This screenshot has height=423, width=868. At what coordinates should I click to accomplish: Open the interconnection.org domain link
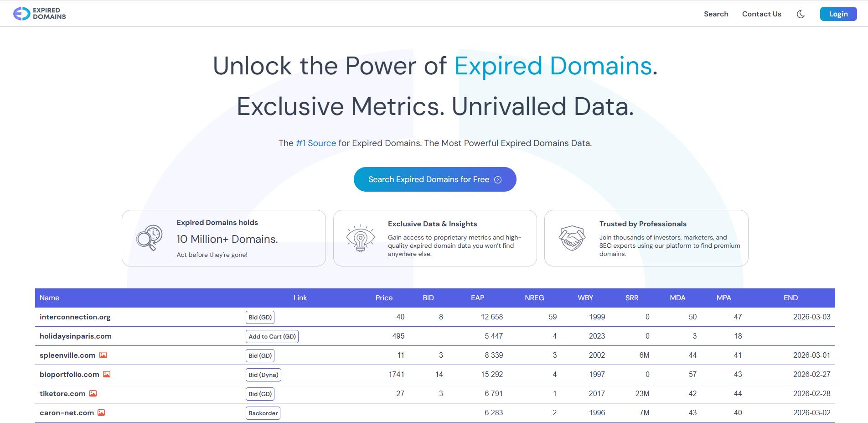coord(75,317)
